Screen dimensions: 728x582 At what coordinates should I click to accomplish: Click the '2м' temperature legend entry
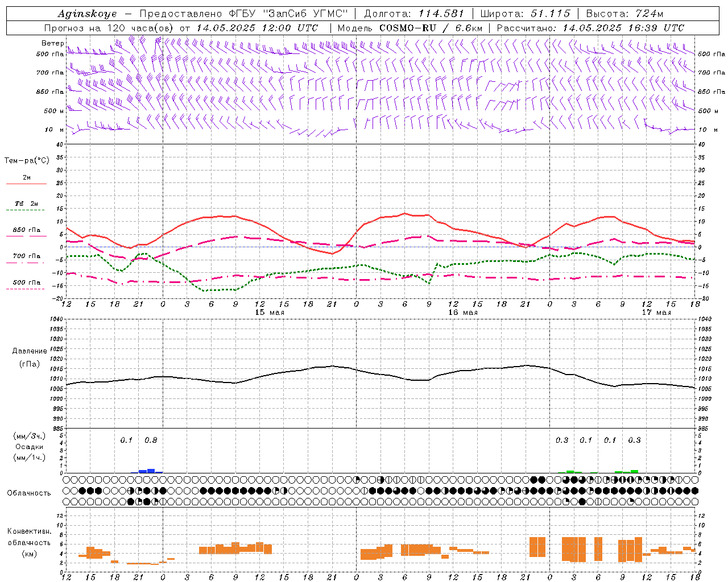[27, 178]
